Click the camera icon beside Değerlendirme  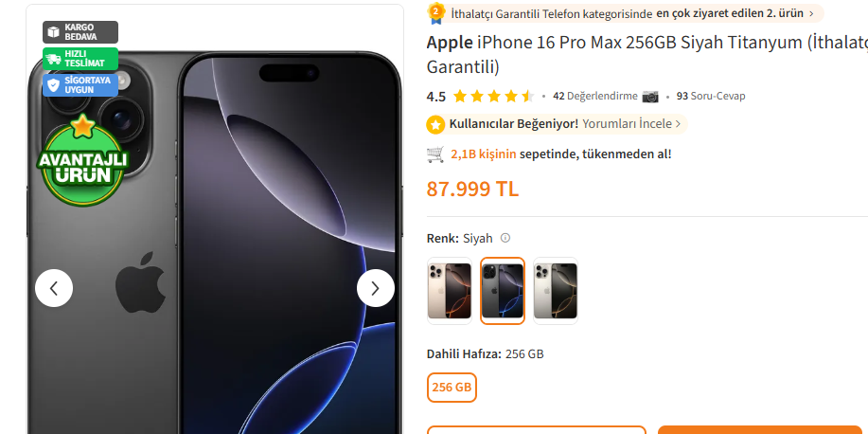coord(650,97)
